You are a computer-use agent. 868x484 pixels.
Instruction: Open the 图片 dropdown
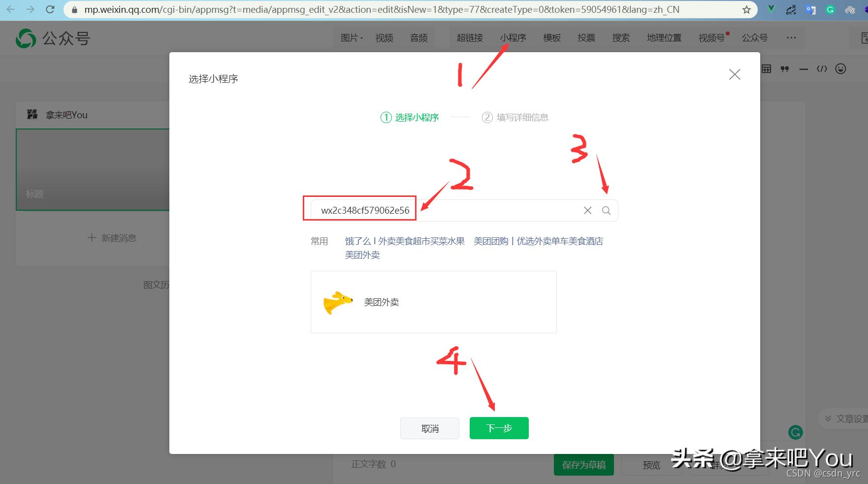click(351, 37)
